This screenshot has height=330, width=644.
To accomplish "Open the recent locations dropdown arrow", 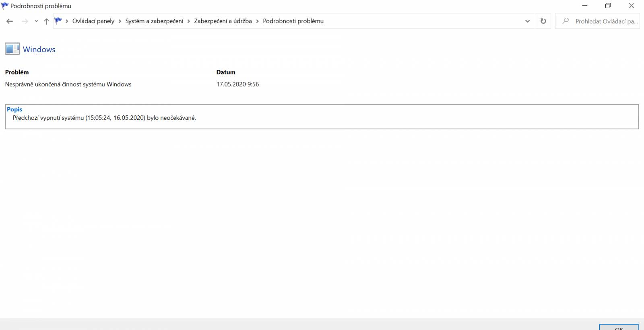I will (36, 21).
